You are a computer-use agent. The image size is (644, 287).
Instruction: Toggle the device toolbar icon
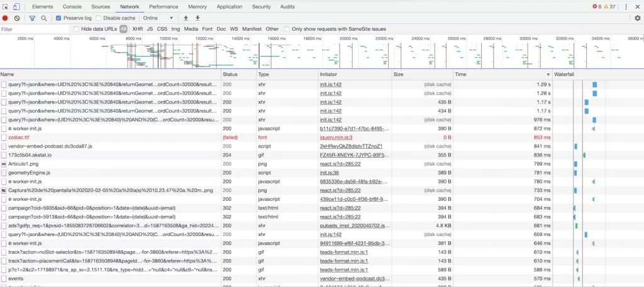click(x=16, y=6)
